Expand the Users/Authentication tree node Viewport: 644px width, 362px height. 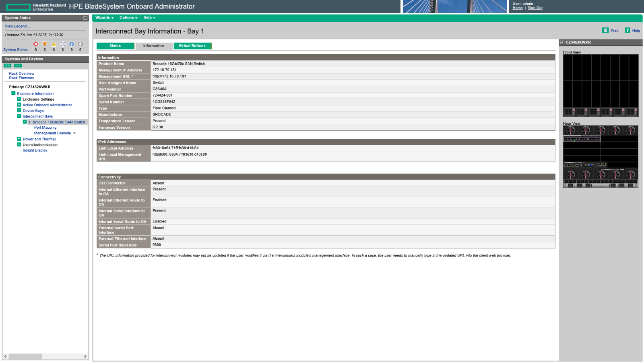(19, 144)
